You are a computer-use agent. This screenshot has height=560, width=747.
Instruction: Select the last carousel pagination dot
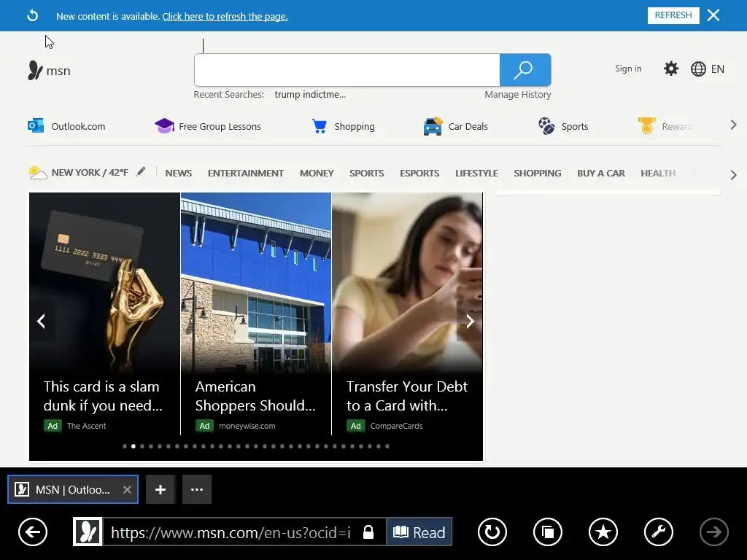387,446
